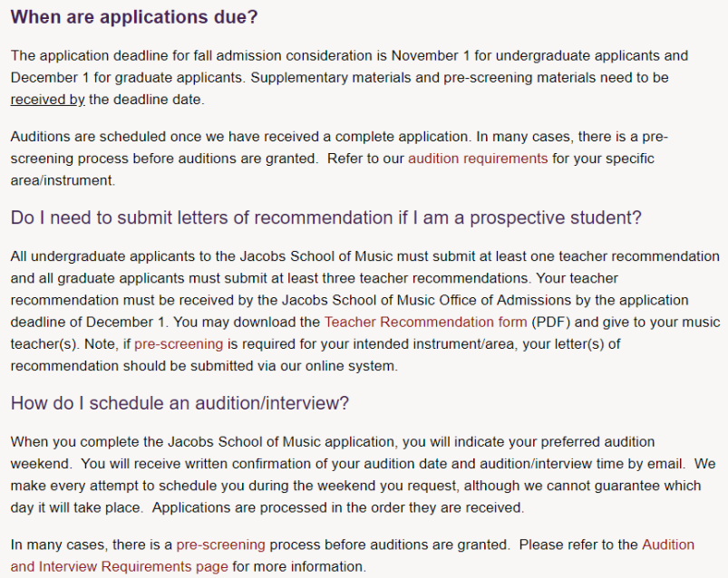728x578 pixels.
Task: Click "December 1 for graduate applicants" text
Action: (x=124, y=78)
